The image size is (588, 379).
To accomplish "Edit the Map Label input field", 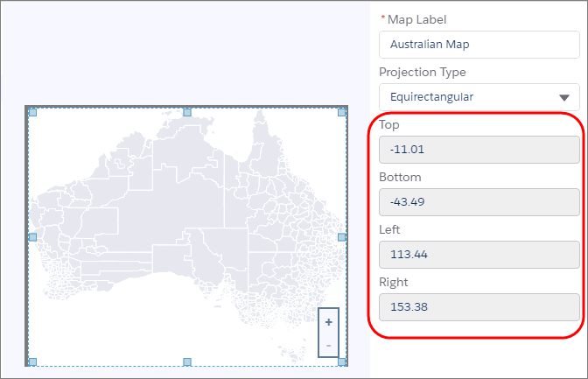I will [479, 45].
